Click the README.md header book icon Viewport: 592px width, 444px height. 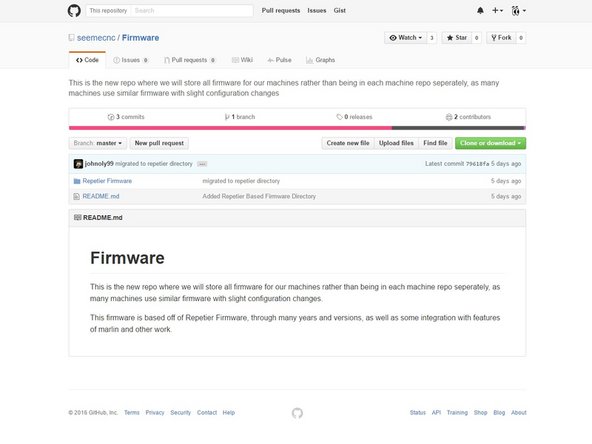tap(77, 217)
